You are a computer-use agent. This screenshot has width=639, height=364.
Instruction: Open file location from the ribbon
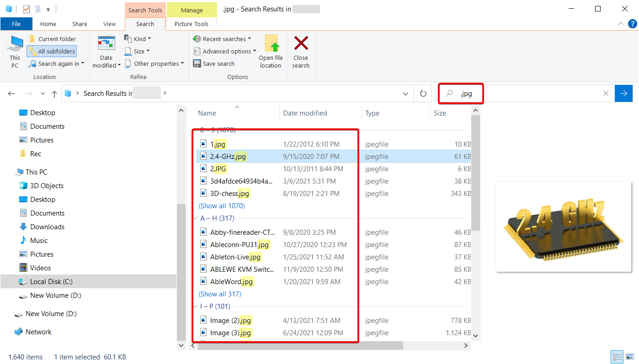(x=271, y=52)
